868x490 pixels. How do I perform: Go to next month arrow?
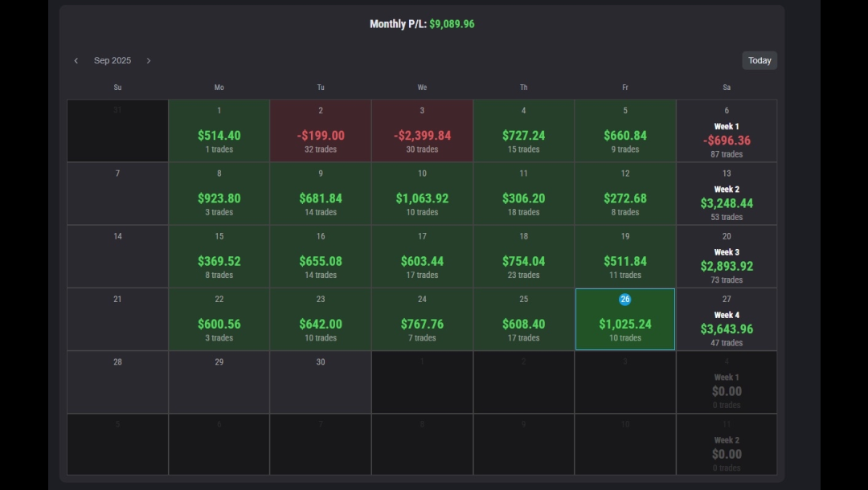pyautogui.click(x=149, y=61)
